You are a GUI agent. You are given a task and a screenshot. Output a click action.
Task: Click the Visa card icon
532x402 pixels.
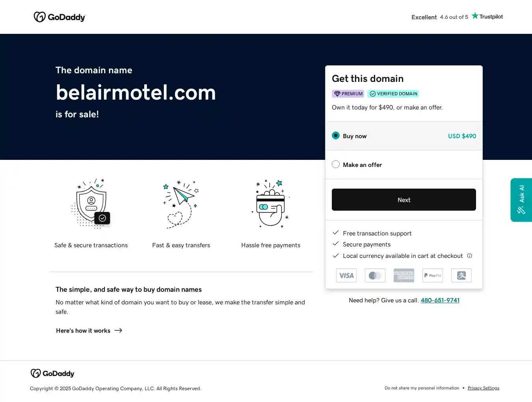click(x=346, y=276)
